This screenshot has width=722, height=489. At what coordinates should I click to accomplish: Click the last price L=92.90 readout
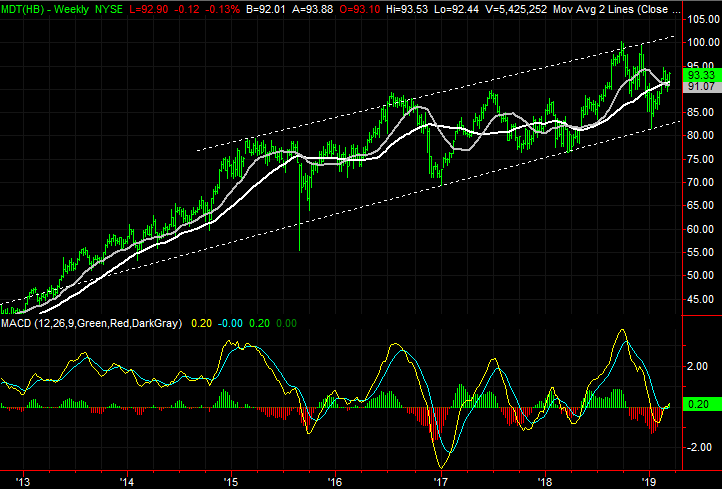click(155, 8)
